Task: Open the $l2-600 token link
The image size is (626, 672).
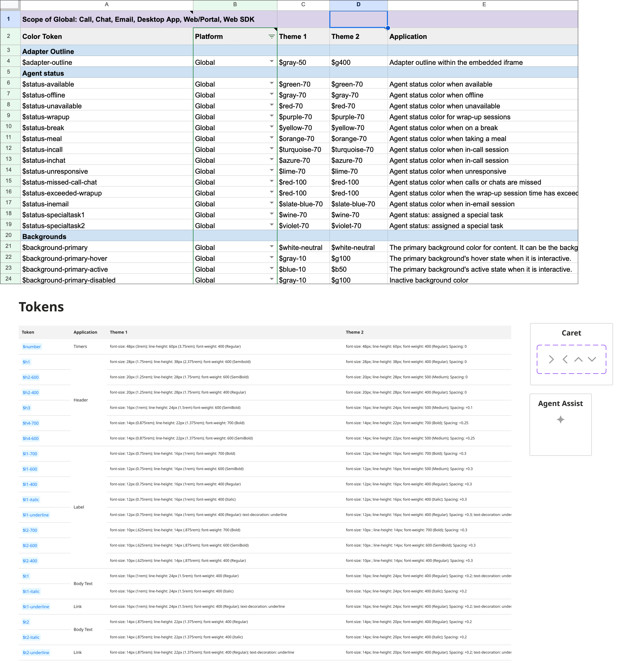Action: (x=30, y=545)
